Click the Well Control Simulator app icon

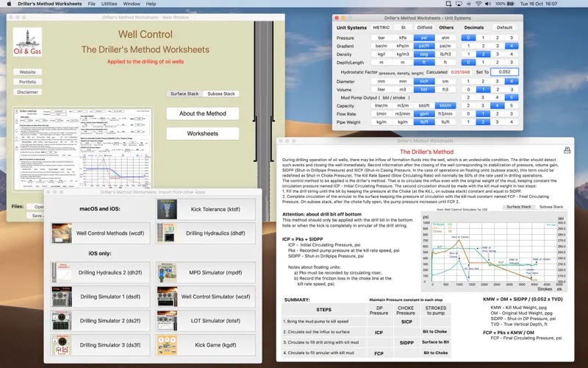click(167, 297)
